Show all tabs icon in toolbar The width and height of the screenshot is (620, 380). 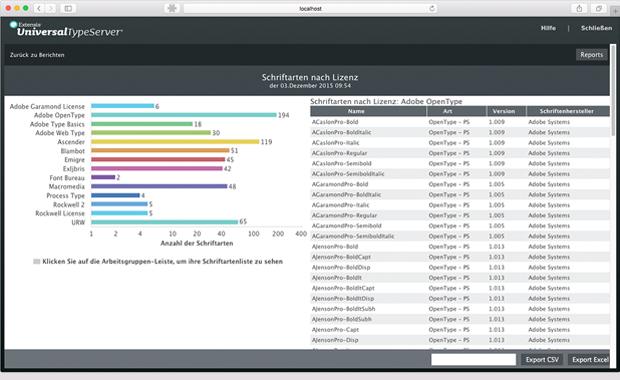click(599, 8)
